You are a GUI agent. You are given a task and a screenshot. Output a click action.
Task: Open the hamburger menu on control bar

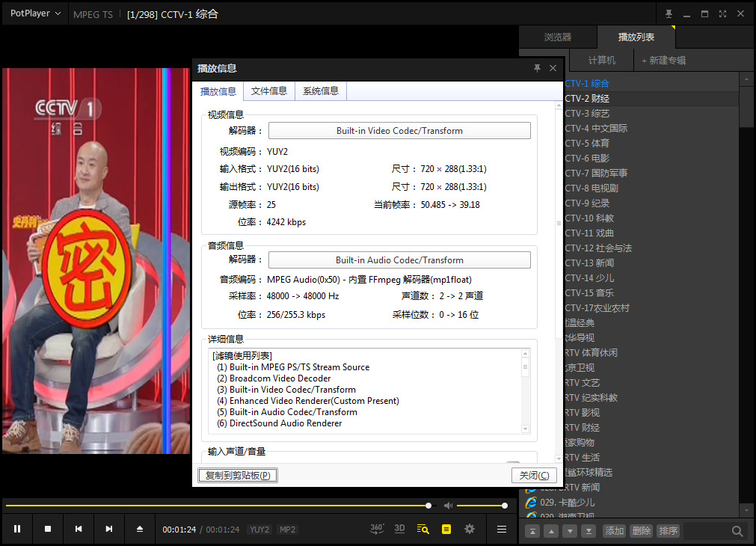[x=502, y=529]
